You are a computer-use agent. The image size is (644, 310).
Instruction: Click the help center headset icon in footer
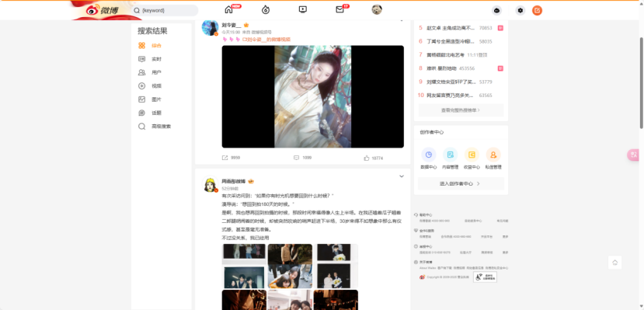tap(416, 214)
